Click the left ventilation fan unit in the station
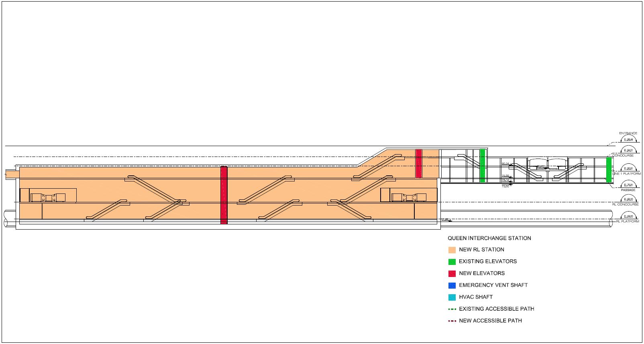 click(x=48, y=197)
